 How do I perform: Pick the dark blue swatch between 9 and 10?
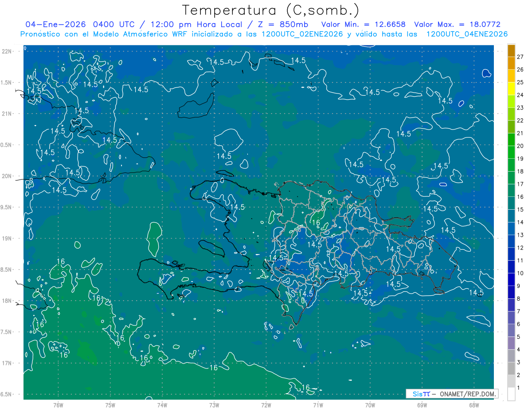511,280
